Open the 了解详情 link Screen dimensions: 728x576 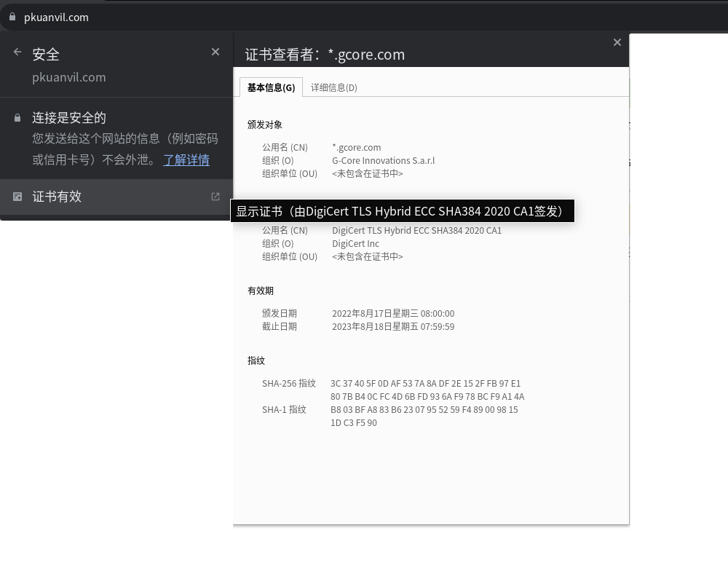click(186, 159)
